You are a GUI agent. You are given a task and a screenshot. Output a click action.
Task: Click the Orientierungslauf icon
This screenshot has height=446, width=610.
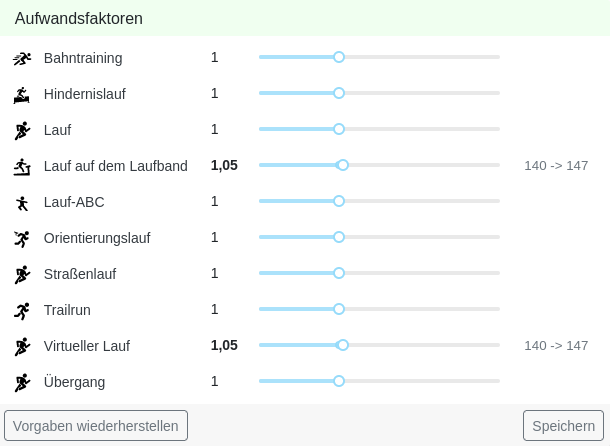click(x=22, y=238)
